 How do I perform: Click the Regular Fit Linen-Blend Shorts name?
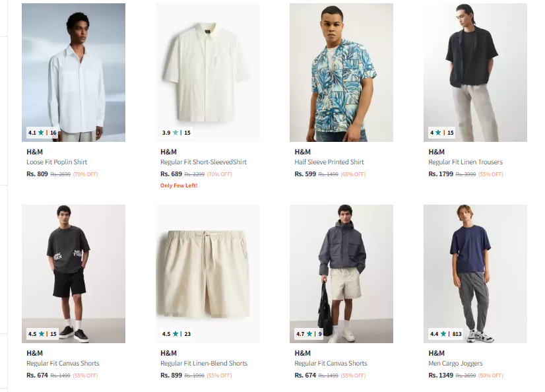[204, 364]
